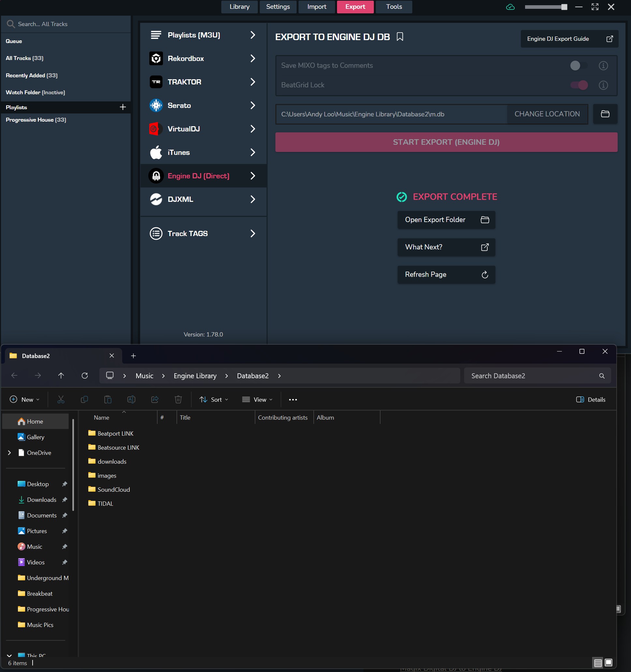This screenshot has height=672, width=631.
Task: Click the Search Database2 field
Action: (x=537, y=376)
